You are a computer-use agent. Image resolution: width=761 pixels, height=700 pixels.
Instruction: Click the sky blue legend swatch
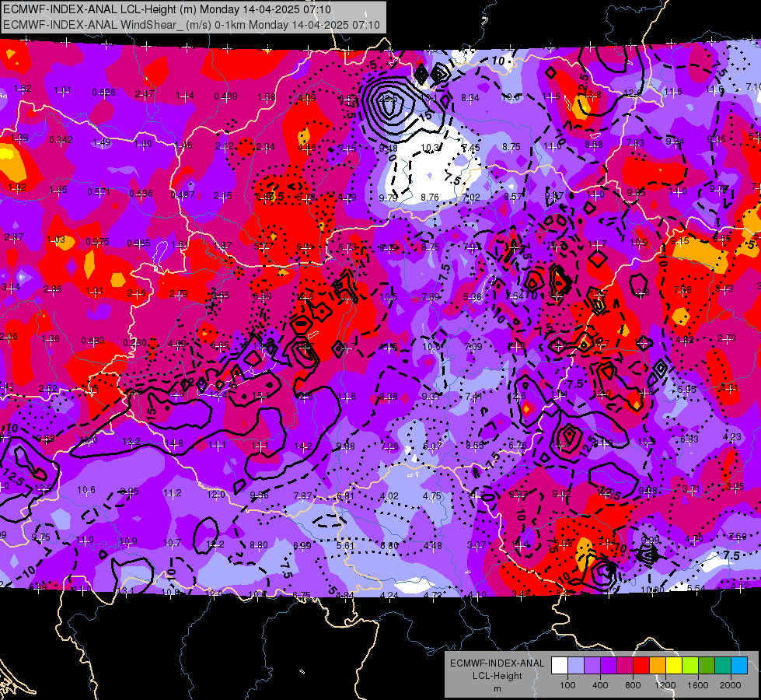pyautogui.click(x=739, y=666)
